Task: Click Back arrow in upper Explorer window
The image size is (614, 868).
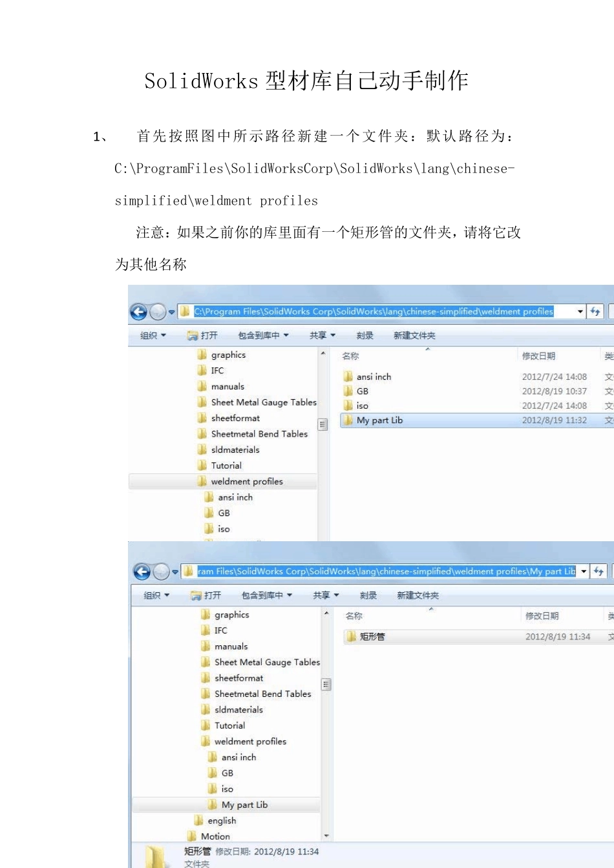Action: pyautogui.click(x=138, y=313)
